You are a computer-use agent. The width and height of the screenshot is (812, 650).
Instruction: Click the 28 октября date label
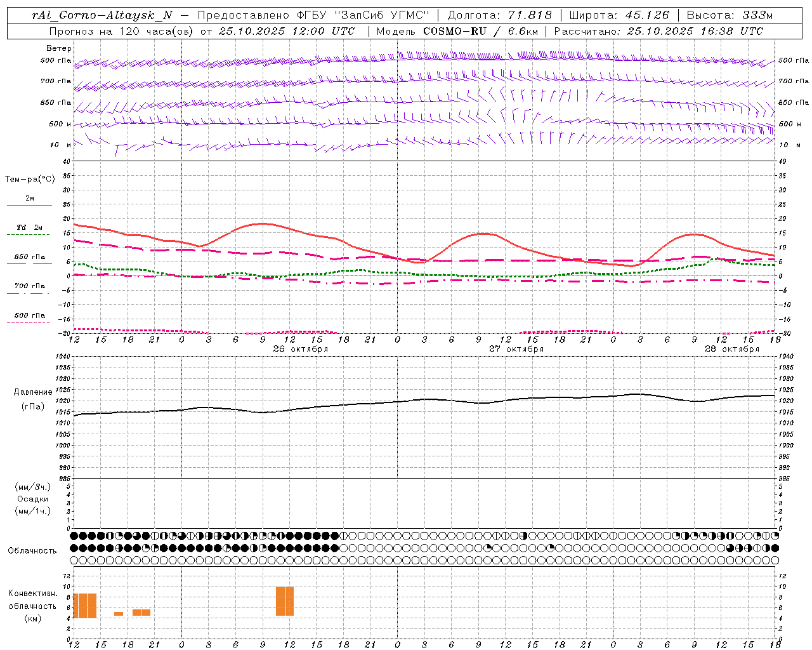pyautogui.click(x=732, y=349)
